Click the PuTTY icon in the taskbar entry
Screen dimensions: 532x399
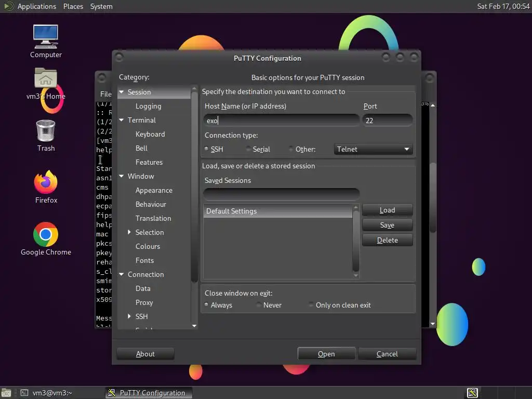pos(112,393)
